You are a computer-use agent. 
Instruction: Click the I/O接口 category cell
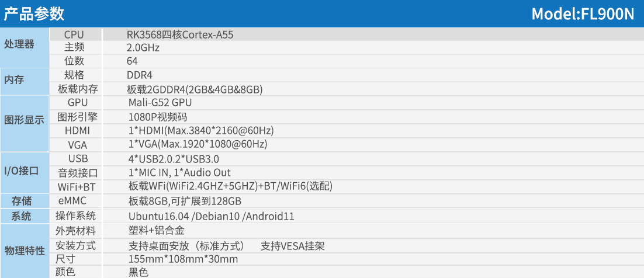pos(22,171)
